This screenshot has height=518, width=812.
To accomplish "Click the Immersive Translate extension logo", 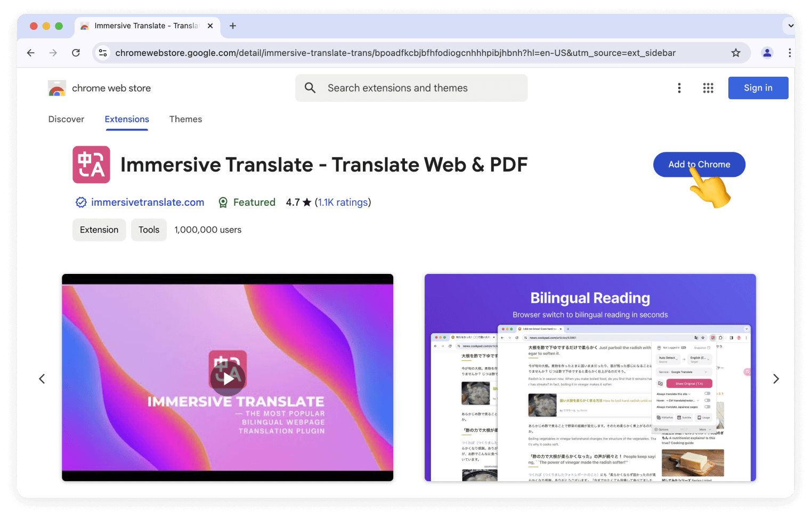I will [91, 165].
